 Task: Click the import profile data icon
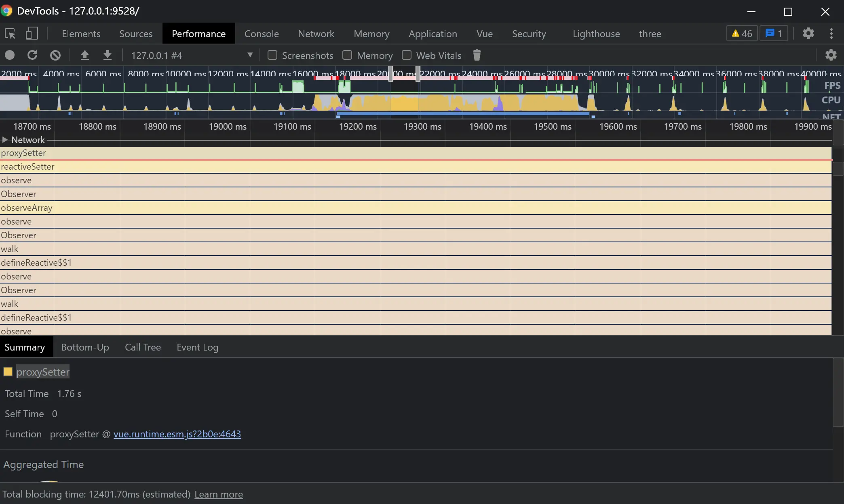84,55
